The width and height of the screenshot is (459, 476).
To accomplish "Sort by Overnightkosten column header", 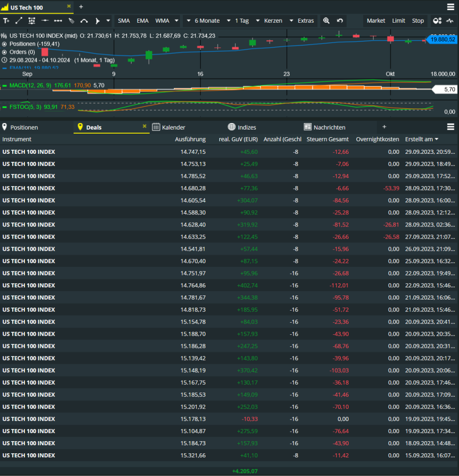I will pyautogui.click(x=377, y=139).
